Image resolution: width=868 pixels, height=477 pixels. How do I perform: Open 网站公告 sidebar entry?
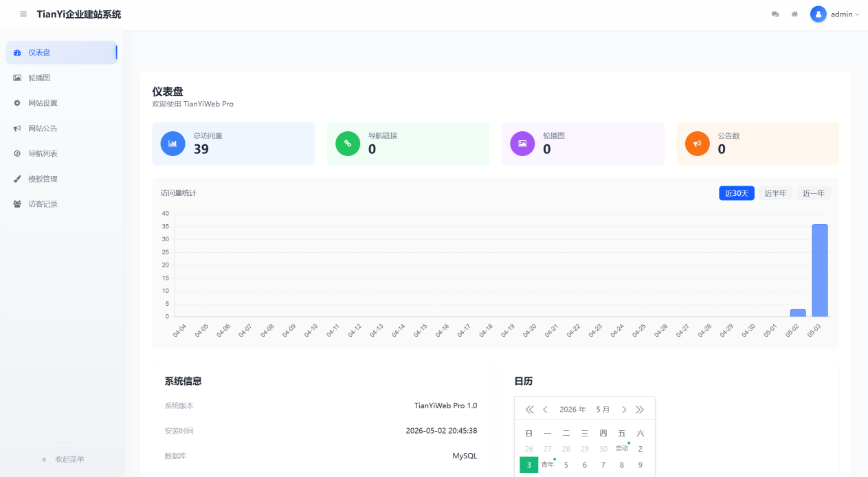tap(62, 129)
